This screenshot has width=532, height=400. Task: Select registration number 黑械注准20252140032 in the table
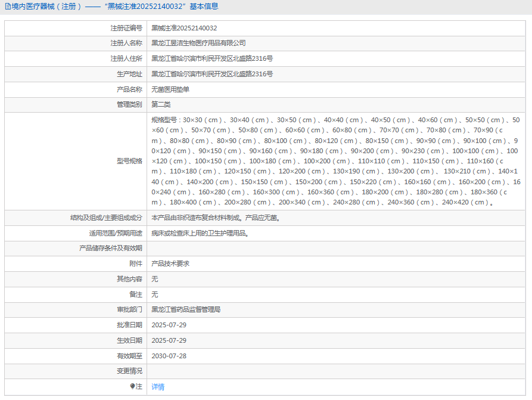pos(184,28)
